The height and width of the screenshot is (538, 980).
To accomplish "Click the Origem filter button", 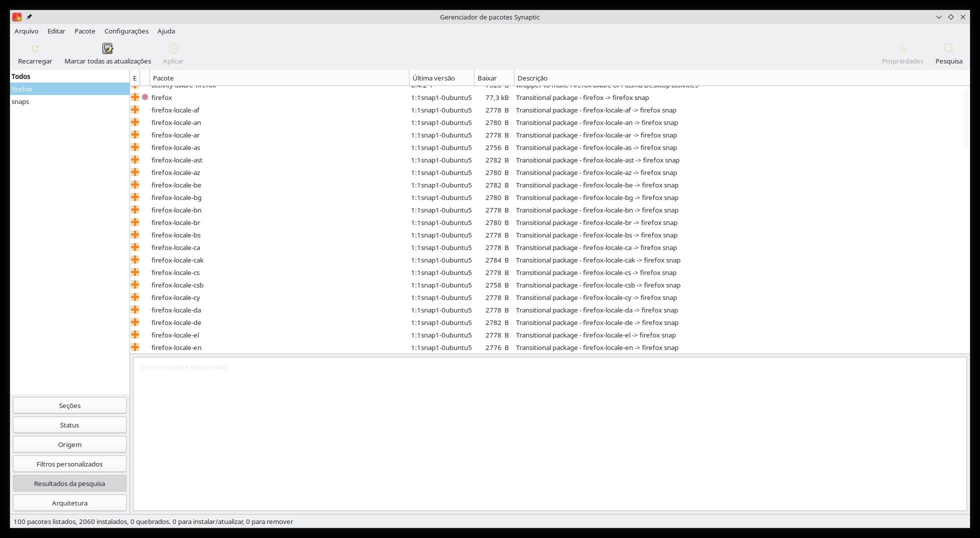I will coord(69,444).
